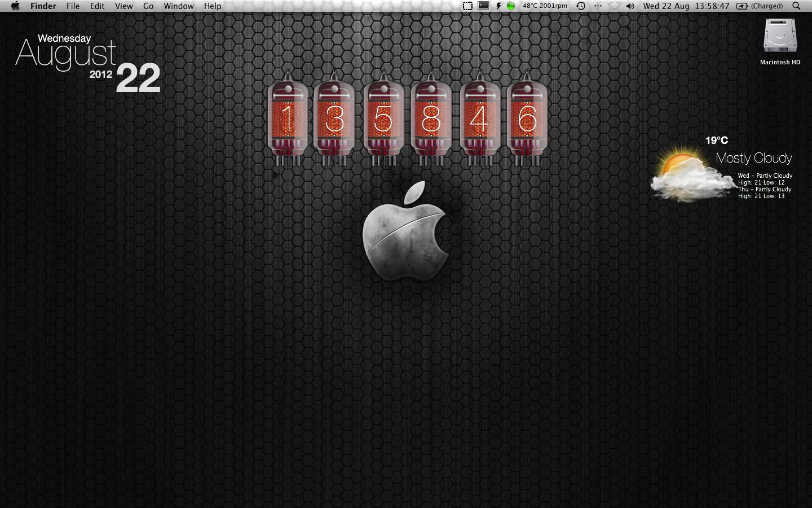Open the Help menu
Viewport: 812px width, 508px height.
213,6
